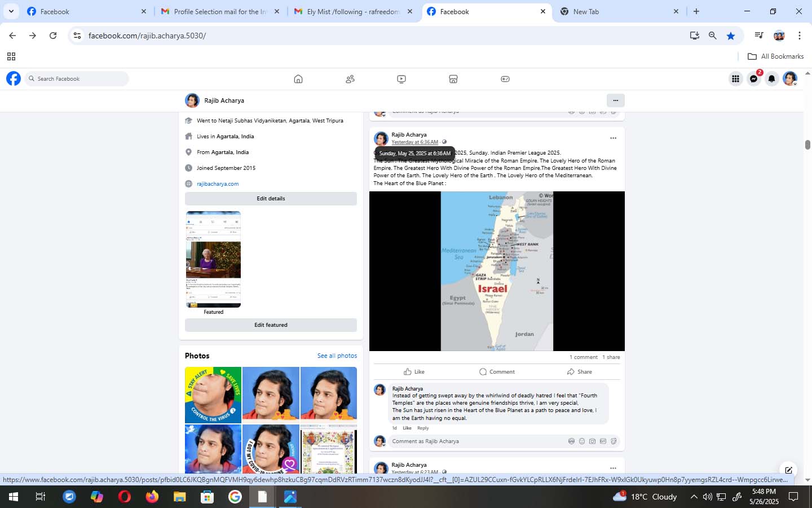This screenshot has width=812, height=508.
Task: Open the Facebook menu grid icon
Action: (735, 78)
